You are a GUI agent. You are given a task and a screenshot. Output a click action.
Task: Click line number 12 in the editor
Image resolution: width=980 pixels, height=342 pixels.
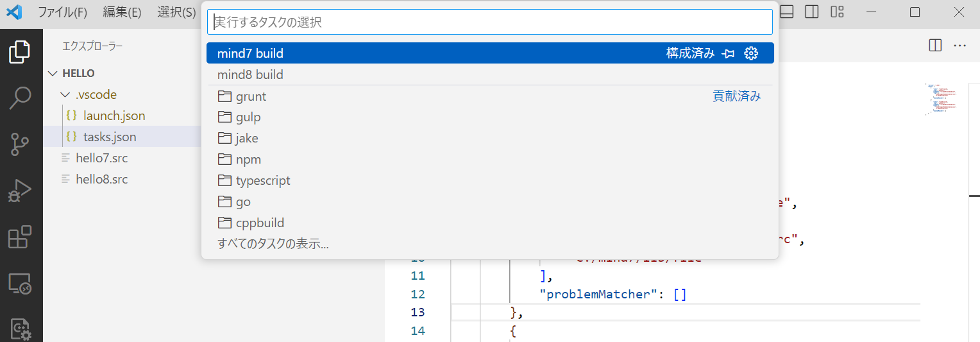418,295
